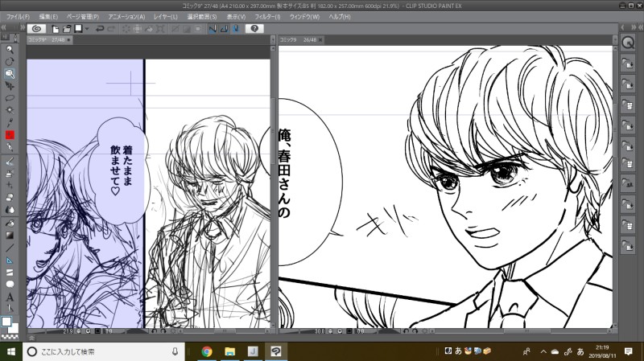This screenshot has width=644, height=361.
Task: Open the ページ管理(P) menu
Action: tap(83, 17)
